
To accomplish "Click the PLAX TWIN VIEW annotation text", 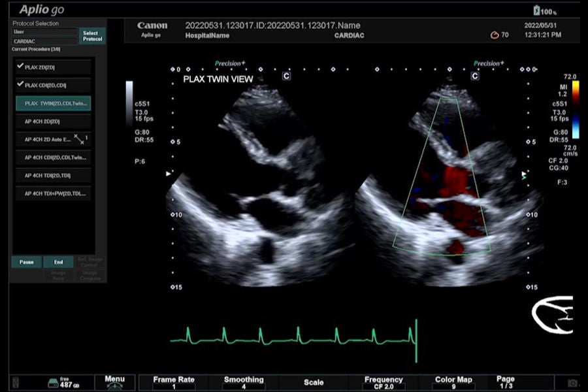I will 218,79.
